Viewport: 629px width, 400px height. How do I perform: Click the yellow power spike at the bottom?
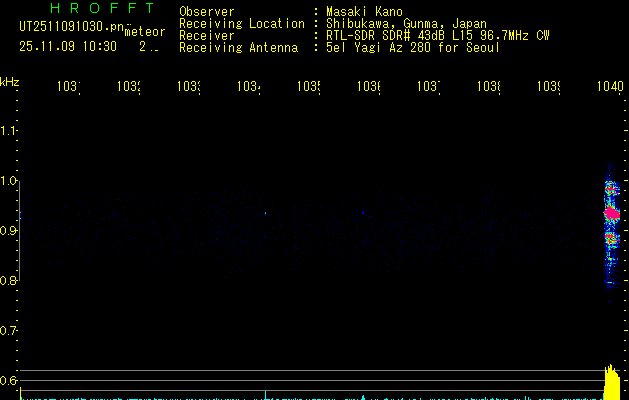[x=612, y=382]
